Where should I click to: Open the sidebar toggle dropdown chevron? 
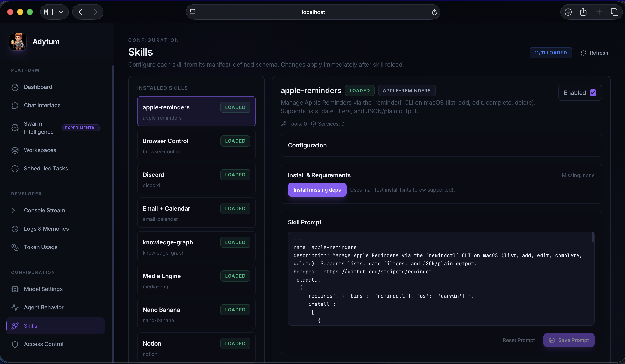click(x=61, y=12)
